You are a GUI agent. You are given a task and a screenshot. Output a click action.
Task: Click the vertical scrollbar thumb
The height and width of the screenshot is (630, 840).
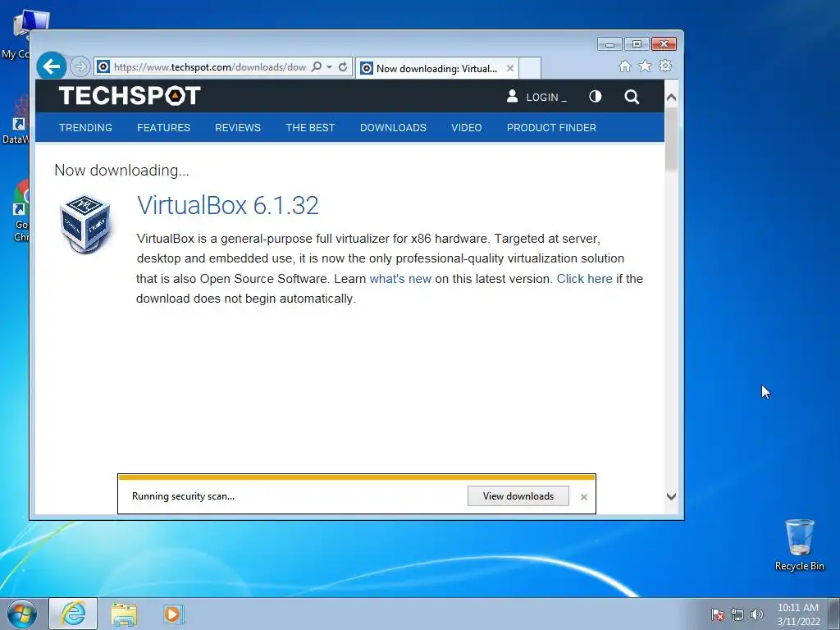(671, 139)
